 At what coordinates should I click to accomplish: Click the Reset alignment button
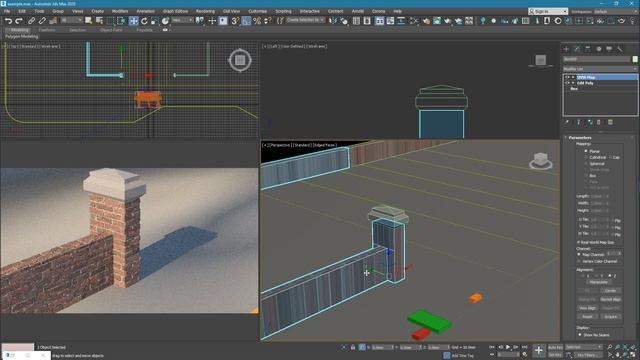pyautogui.click(x=587, y=316)
